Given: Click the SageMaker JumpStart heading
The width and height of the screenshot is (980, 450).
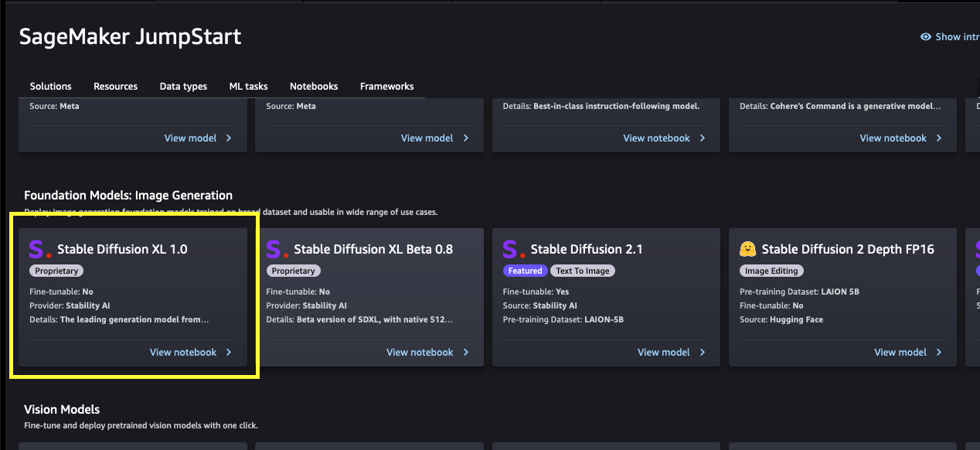Looking at the screenshot, I should click(130, 36).
